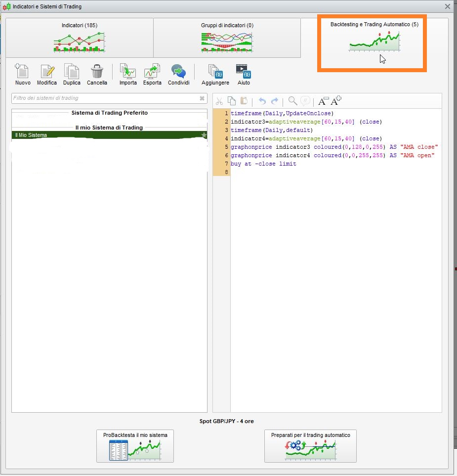Click code line 3 timeframe(Daily,default)

pyautogui.click(x=272, y=130)
